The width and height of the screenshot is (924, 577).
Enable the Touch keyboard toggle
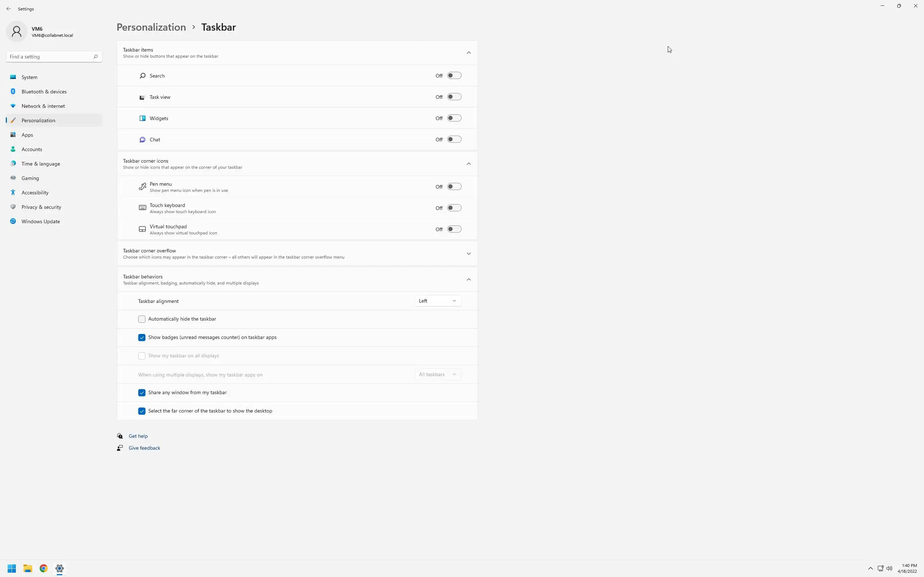pyautogui.click(x=454, y=208)
